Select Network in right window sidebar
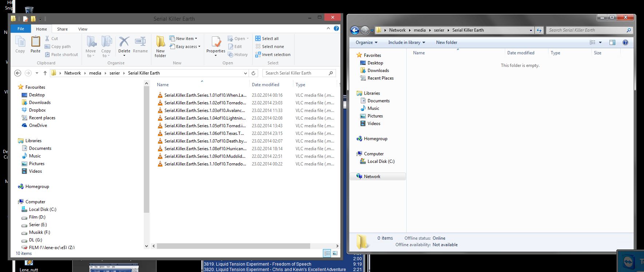 coord(372,176)
